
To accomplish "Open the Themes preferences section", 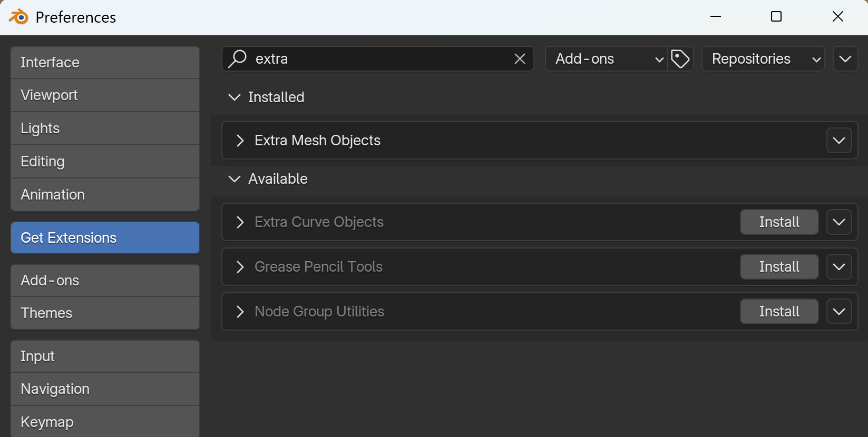I will 105,313.
